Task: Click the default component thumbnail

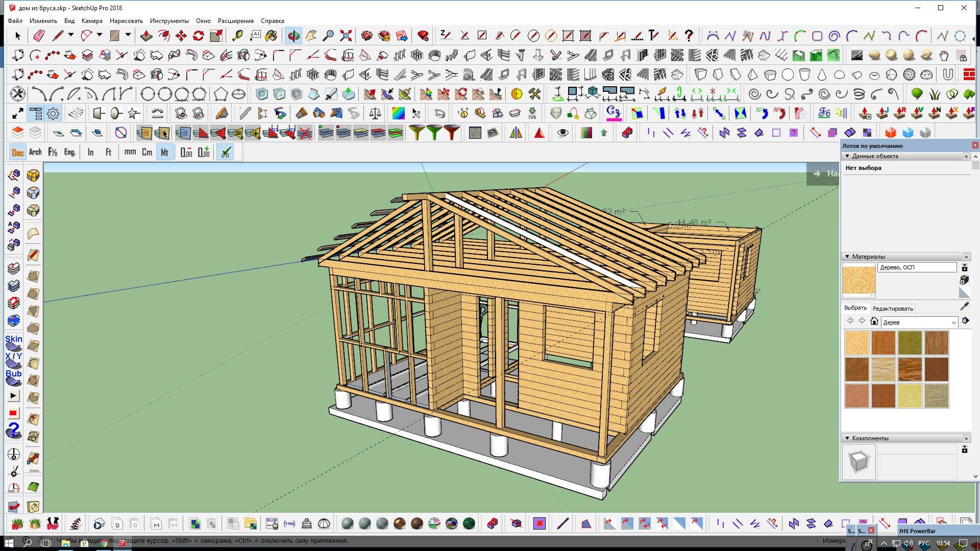Action: [x=859, y=462]
